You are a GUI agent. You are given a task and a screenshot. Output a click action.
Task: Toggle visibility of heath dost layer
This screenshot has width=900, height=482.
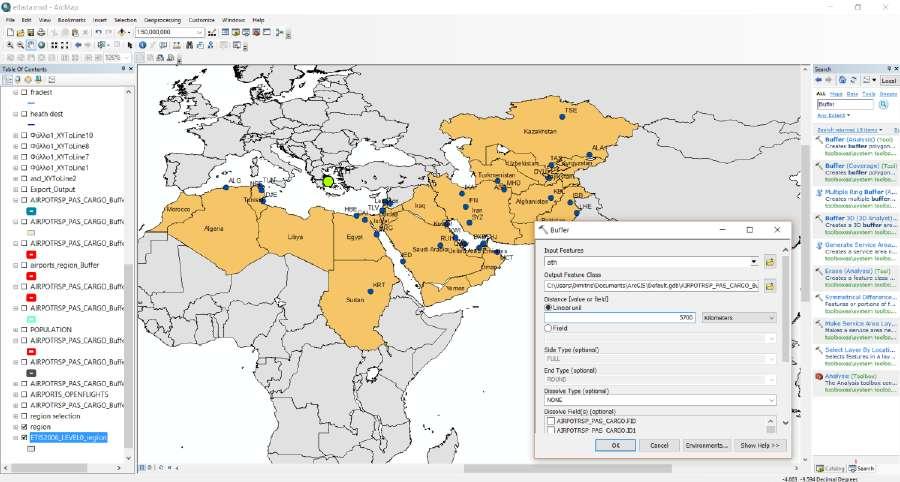[24, 114]
